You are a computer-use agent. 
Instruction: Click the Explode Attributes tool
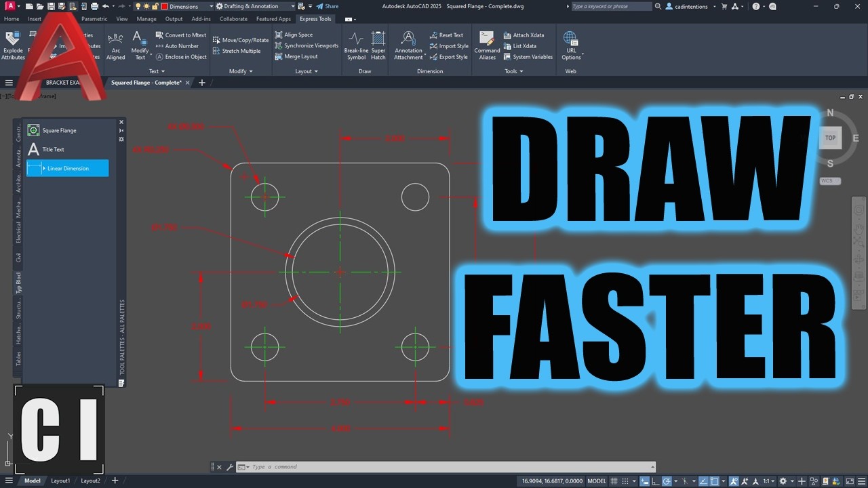(13, 45)
